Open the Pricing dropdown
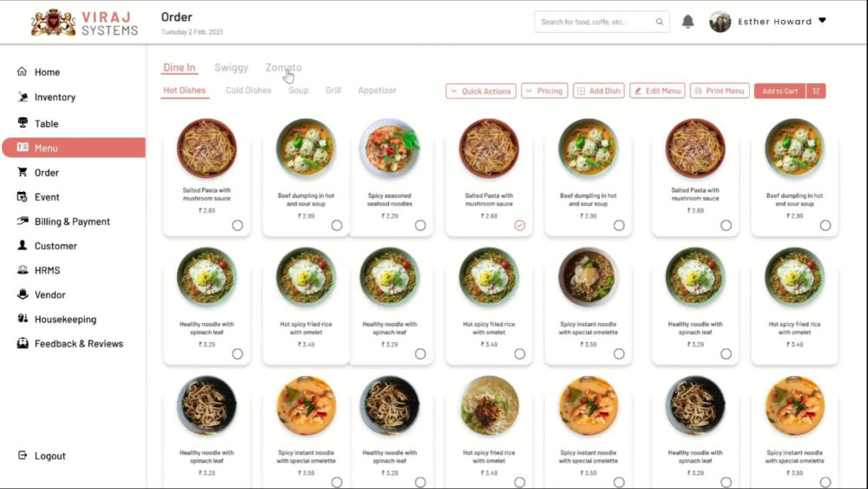This screenshot has height=489, width=868. tap(545, 91)
